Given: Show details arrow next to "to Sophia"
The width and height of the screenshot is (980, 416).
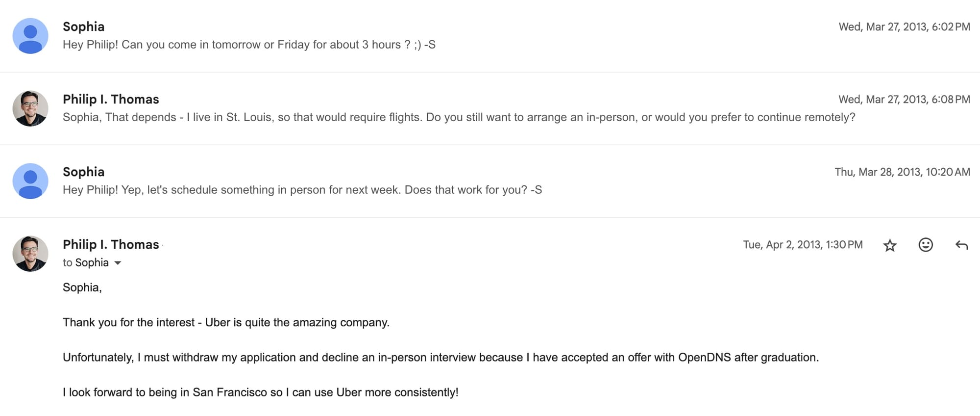Looking at the screenshot, I should click(118, 263).
